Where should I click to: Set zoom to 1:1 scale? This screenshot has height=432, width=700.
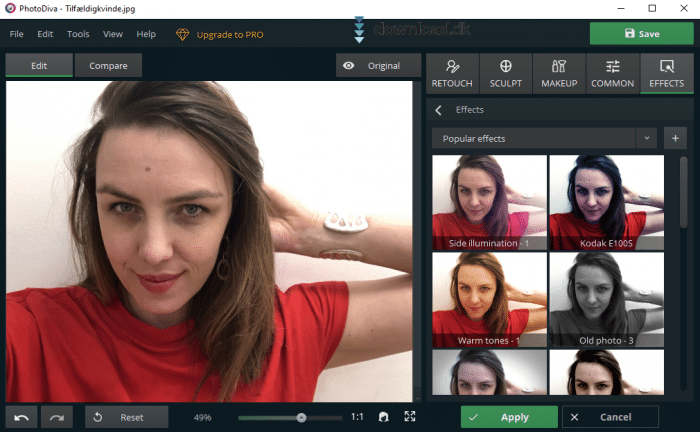[x=357, y=417]
